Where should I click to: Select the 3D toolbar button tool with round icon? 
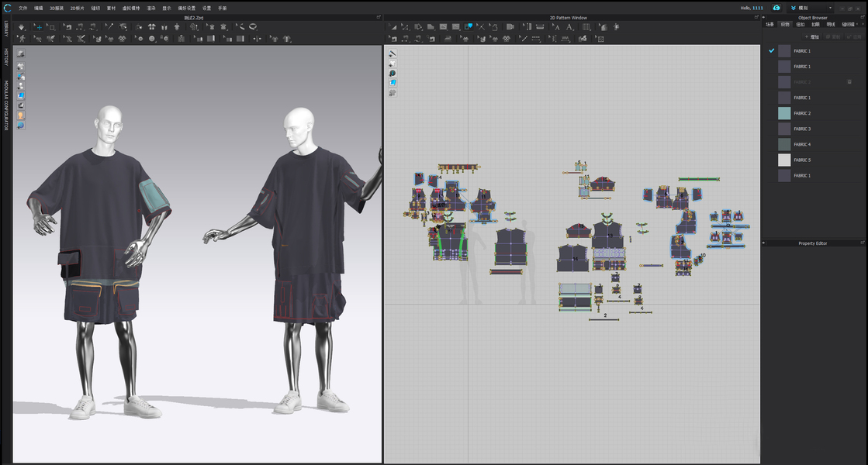point(152,39)
